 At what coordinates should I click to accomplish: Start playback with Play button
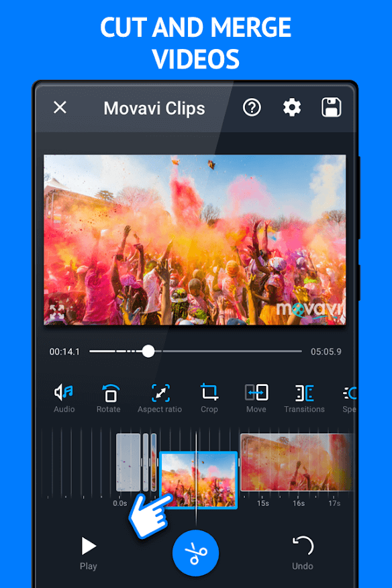(x=89, y=554)
